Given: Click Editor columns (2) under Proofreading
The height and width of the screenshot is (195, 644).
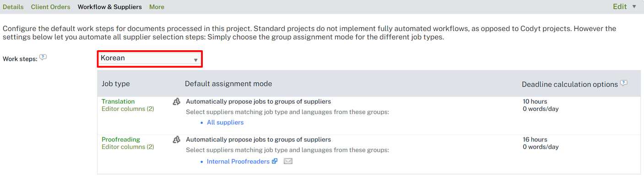Looking at the screenshot, I should pos(128,147).
